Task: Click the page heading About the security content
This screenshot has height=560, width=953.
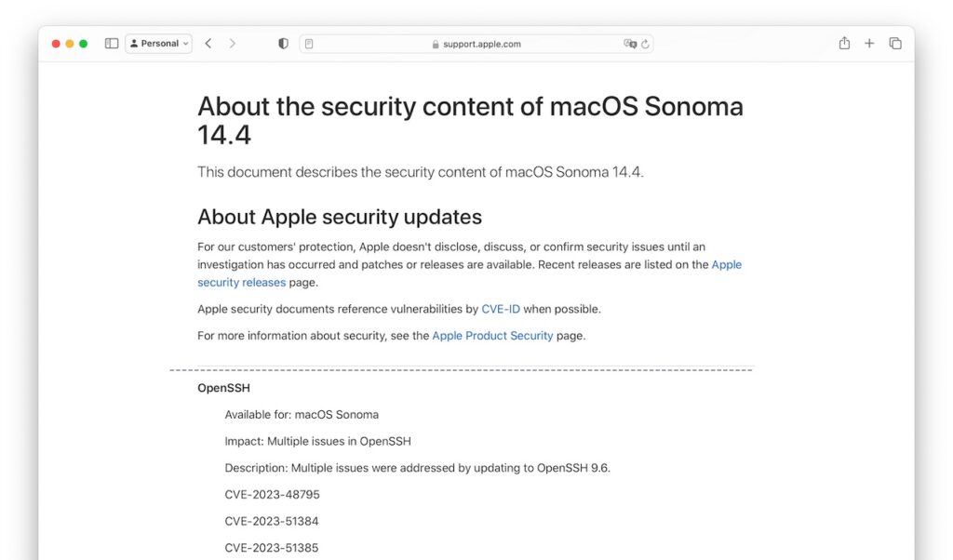Action: click(x=469, y=106)
